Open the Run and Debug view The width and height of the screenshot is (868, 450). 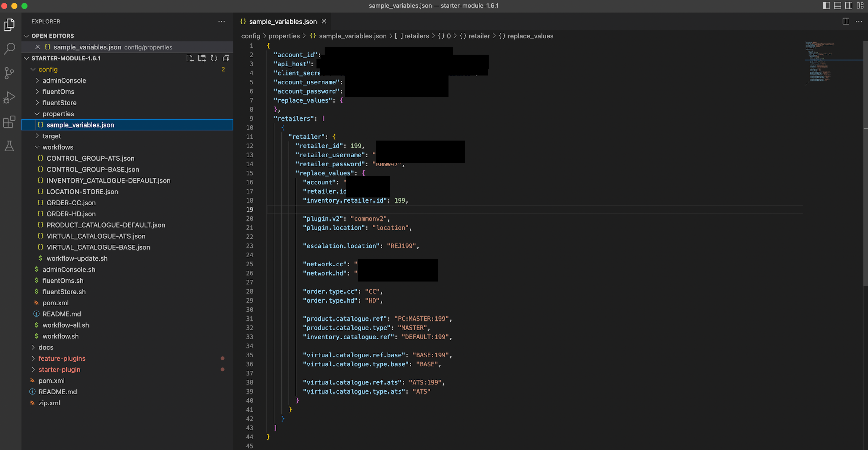(x=9, y=97)
